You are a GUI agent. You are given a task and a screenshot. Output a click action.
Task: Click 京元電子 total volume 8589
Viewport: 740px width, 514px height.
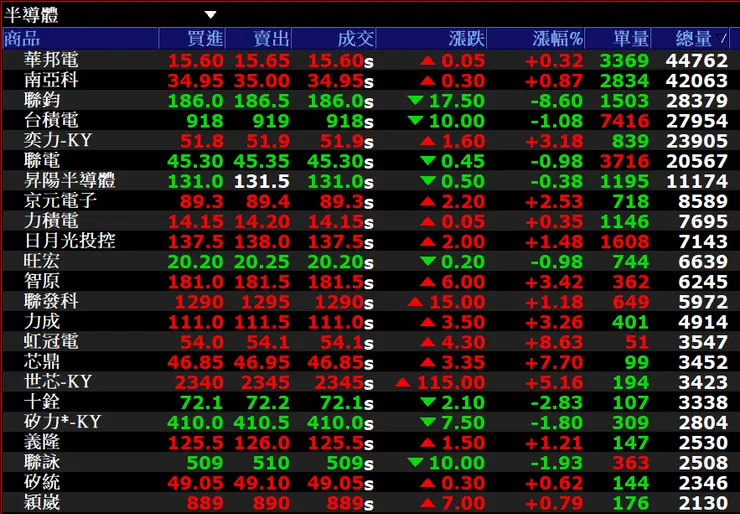(703, 202)
